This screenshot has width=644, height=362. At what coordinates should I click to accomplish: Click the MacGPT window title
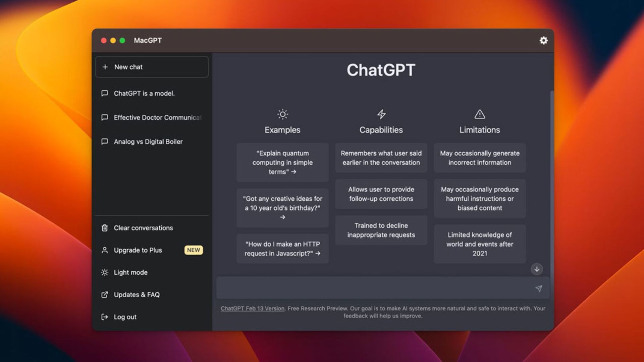click(x=148, y=40)
